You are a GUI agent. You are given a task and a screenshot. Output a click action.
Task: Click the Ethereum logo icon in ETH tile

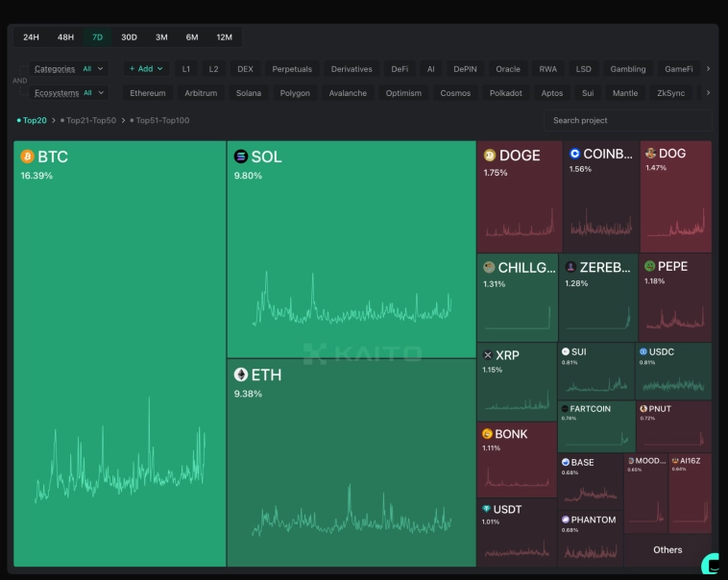click(241, 375)
